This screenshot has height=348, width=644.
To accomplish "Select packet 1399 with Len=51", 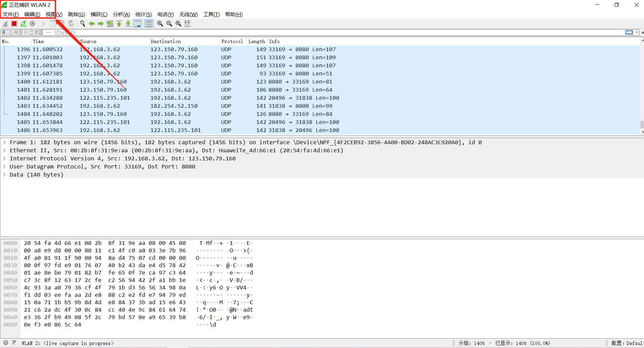I will 320,73.
